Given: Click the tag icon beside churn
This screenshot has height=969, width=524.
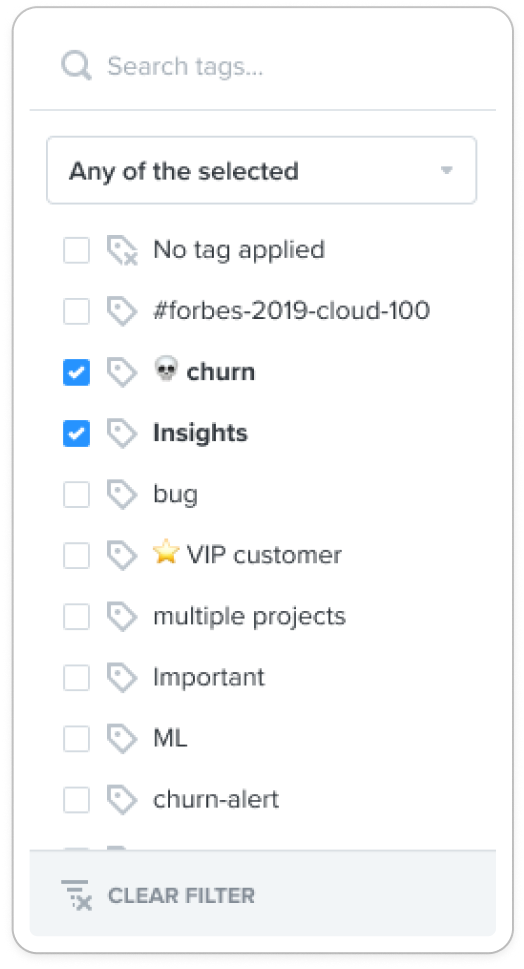Looking at the screenshot, I should point(122,372).
